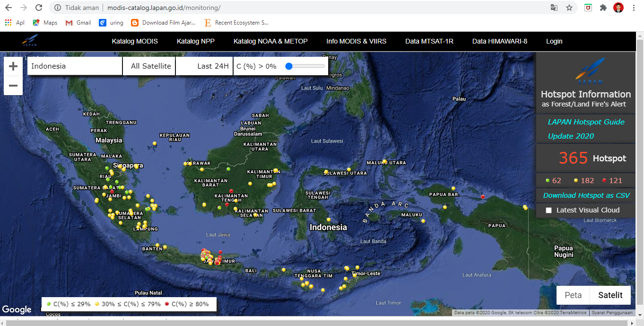Open the Maps bookmark
The image size is (644, 326).
(x=45, y=22)
